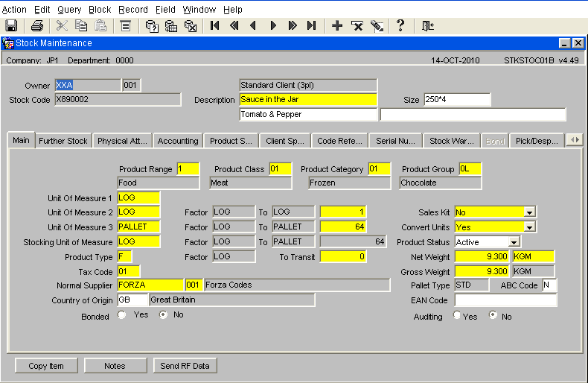Click the Lock Record icon
This screenshot has height=383, width=588.
(x=377, y=26)
